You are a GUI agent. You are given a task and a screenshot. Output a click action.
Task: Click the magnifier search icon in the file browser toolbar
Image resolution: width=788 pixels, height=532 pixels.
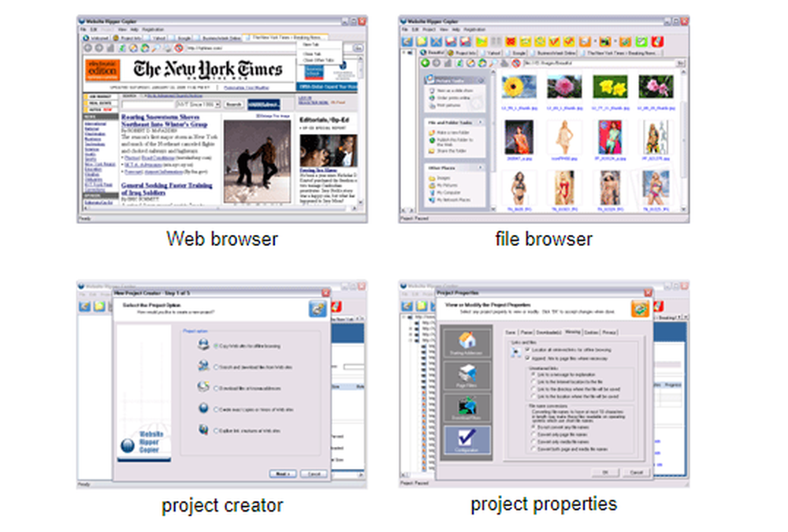pyautogui.click(x=493, y=64)
